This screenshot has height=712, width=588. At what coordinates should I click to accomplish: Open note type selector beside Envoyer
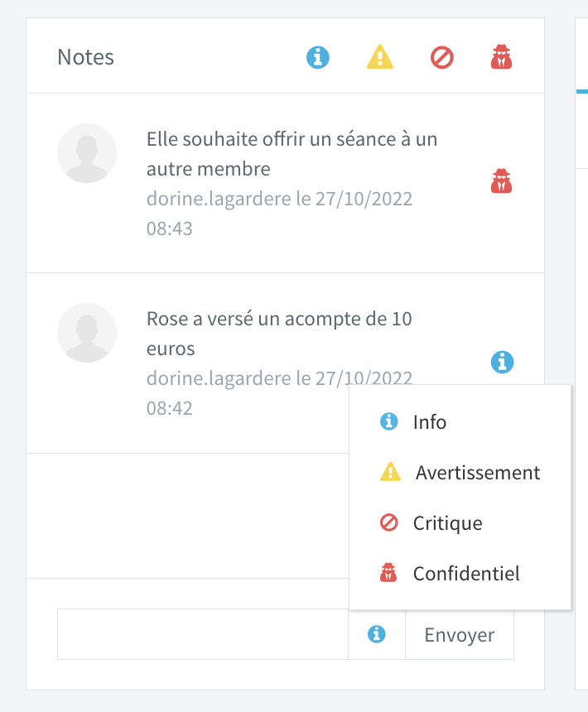377,634
